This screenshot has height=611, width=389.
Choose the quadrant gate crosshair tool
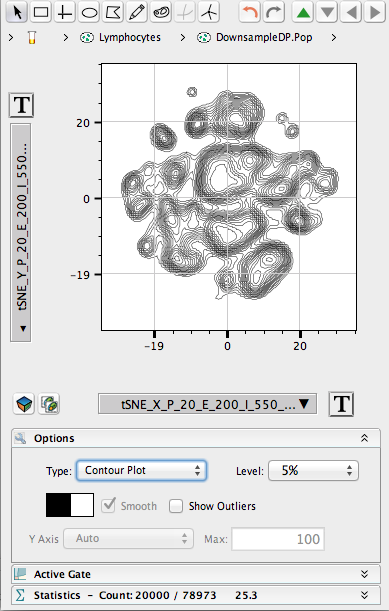[x=65, y=12]
